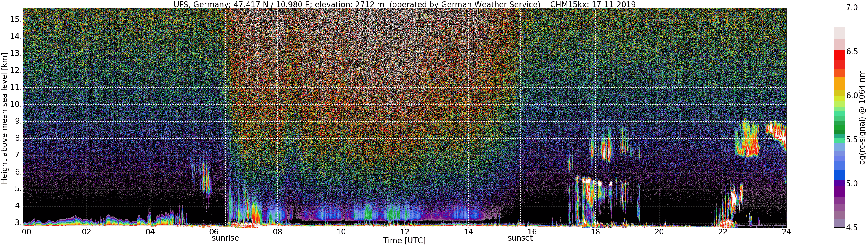Click the '04' time tick label
This screenshot has width=868, height=246.
point(150,232)
